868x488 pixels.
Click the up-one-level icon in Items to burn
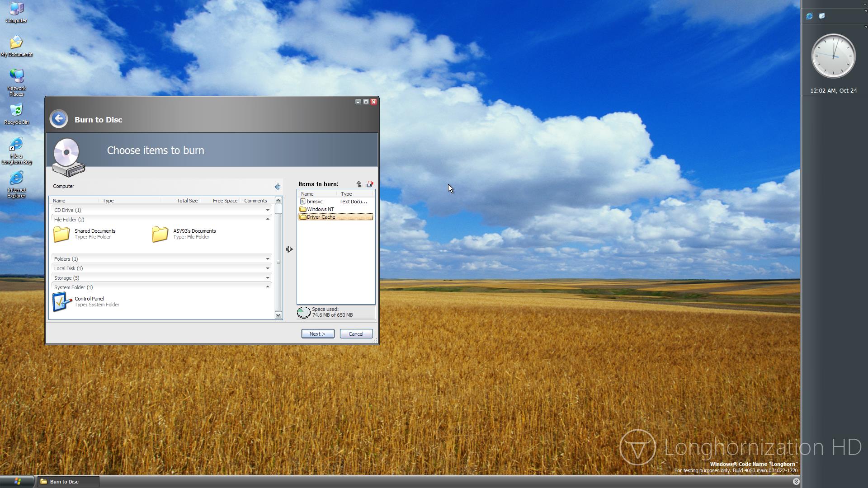pyautogui.click(x=359, y=184)
